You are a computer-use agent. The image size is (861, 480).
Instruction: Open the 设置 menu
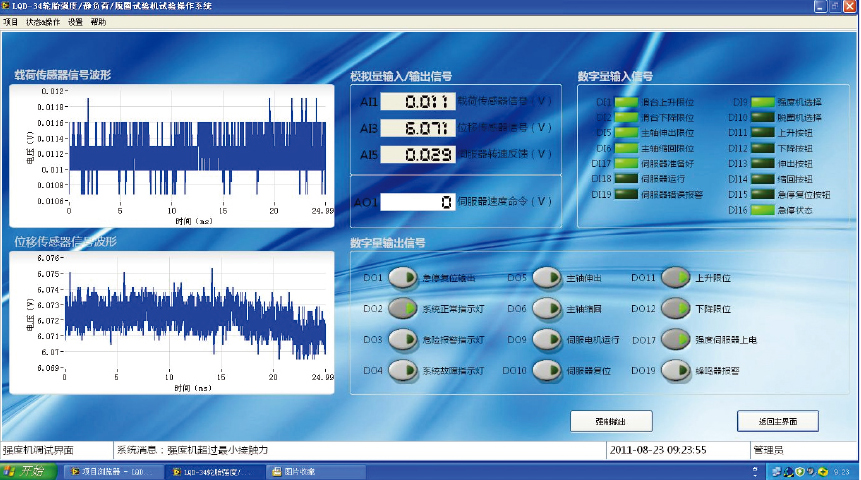pos(75,21)
